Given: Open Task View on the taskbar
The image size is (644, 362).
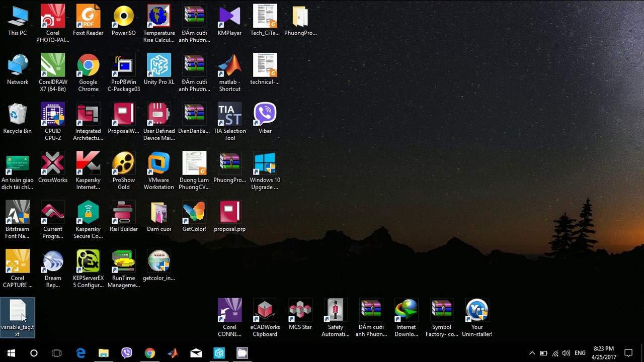Looking at the screenshot, I should [56, 353].
